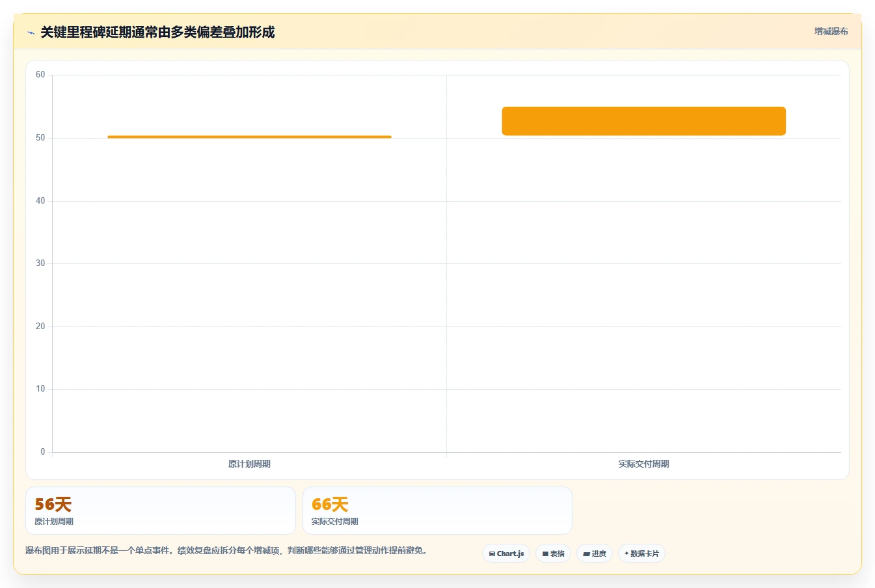
Task: Click the 原计划周期 caption under 56天
Action: coord(54,522)
